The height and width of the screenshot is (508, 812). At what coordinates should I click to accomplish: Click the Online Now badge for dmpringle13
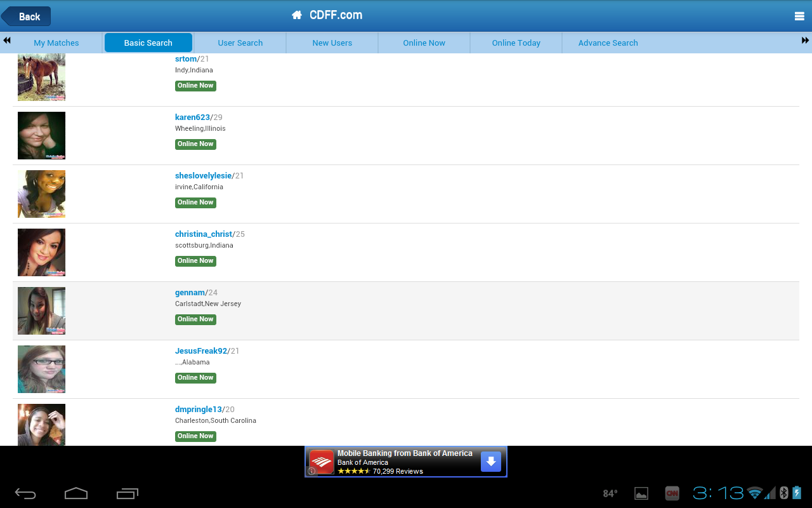(195, 436)
